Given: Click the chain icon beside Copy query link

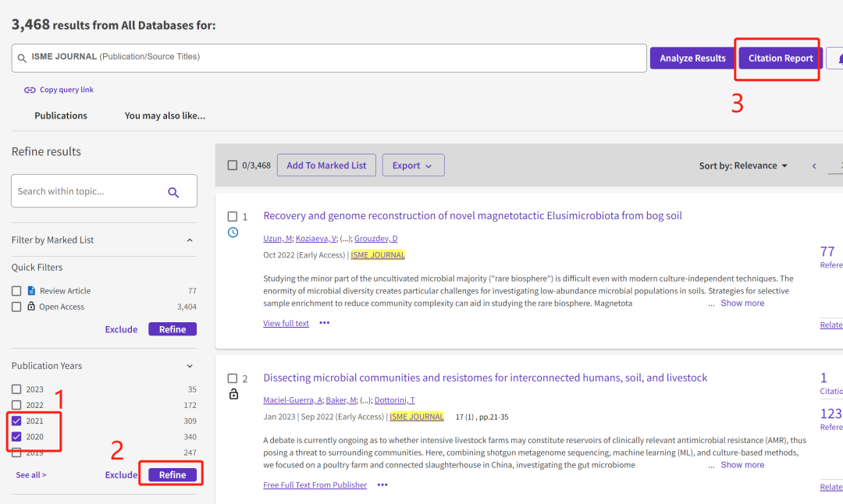Looking at the screenshot, I should [30, 90].
